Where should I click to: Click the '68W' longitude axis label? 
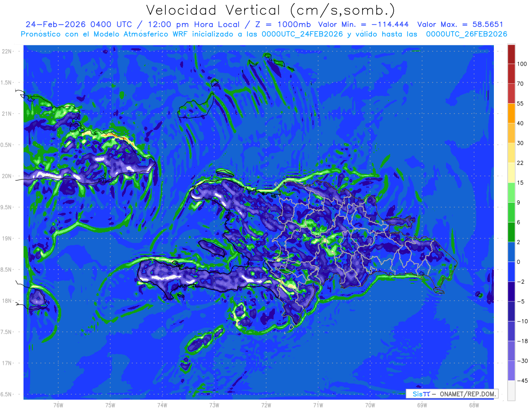point(473,405)
